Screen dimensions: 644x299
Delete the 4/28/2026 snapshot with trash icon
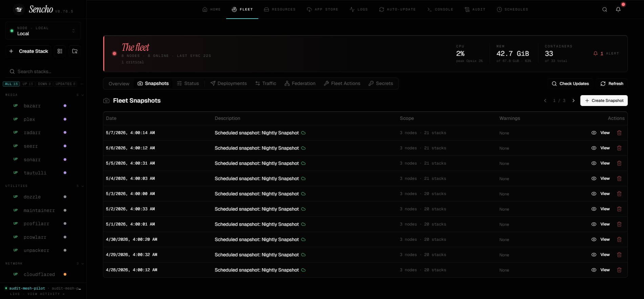click(619, 270)
